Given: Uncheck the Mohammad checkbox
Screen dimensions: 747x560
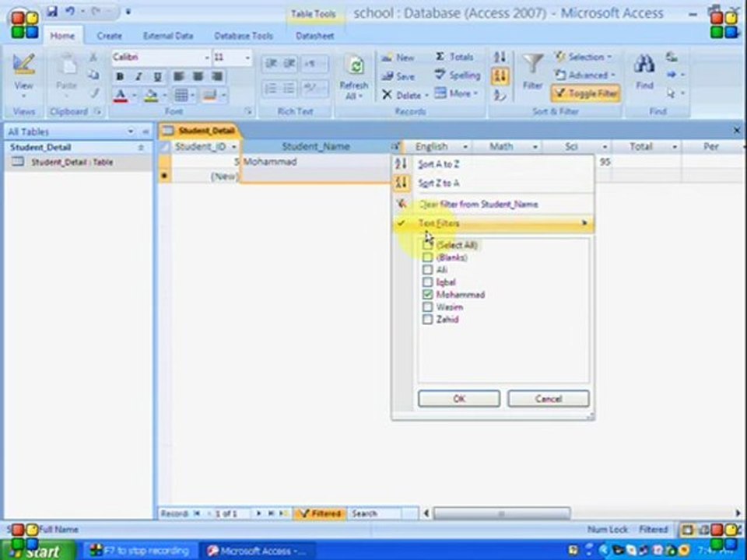Looking at the screenshot, I should [x=427, y=294].
